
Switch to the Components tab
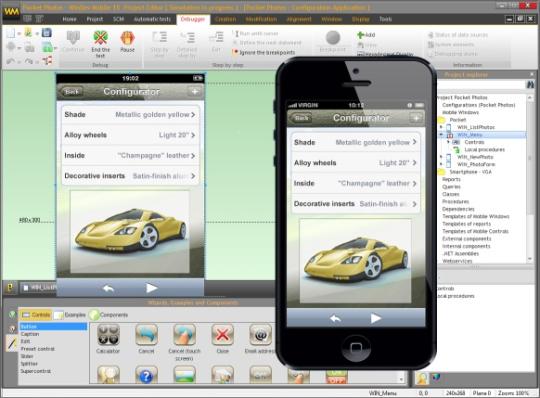(109, 315)
